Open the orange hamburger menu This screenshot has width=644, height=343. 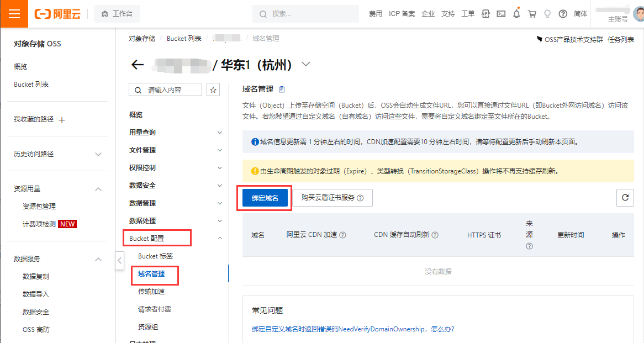pyautogui.click(x=14, y=14)
